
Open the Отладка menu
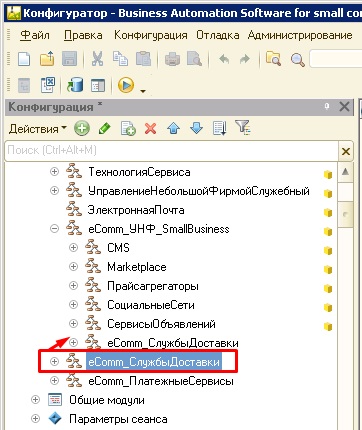coord(218,35)
